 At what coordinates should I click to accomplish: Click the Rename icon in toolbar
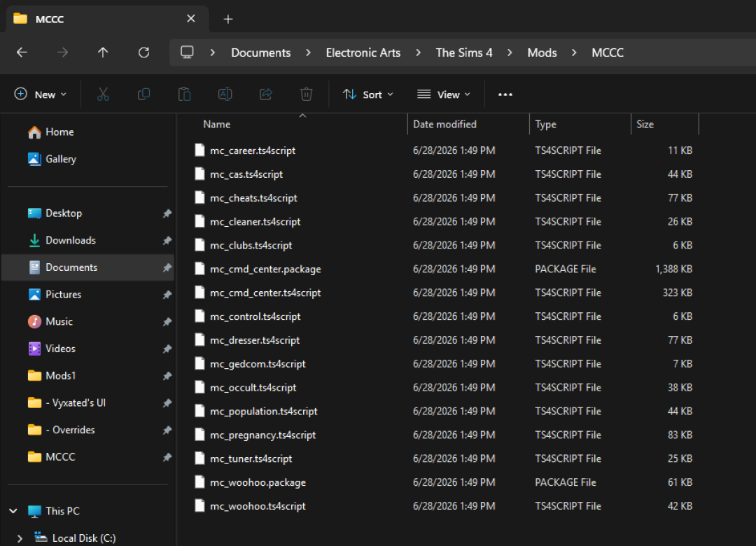(x=225, y=94)
